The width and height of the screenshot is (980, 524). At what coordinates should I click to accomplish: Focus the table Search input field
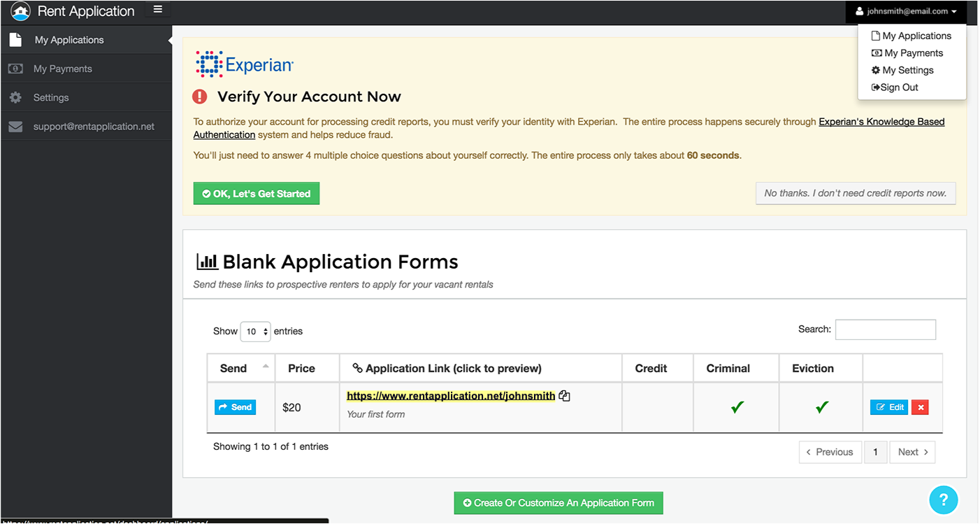tap(886, 330)
